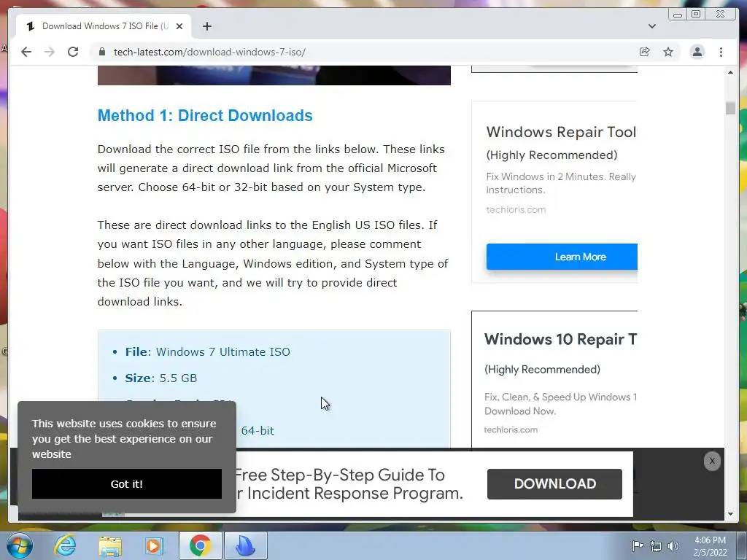Click techloris.com in Windows Repair Tool ad
This screenshot has height=560, width=747.
(x=516, y=209)
